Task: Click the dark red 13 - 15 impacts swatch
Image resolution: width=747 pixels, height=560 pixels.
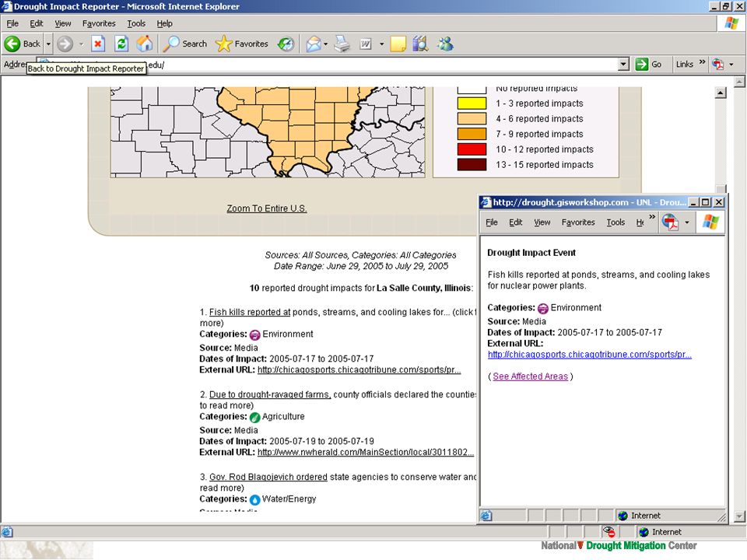Action: [x=472, y=164]
